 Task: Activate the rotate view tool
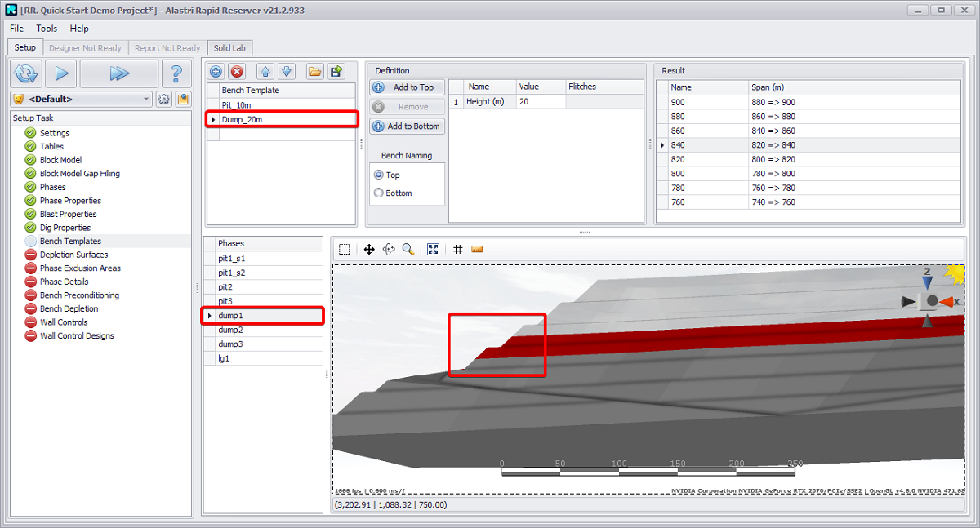(x=389, y=250)
